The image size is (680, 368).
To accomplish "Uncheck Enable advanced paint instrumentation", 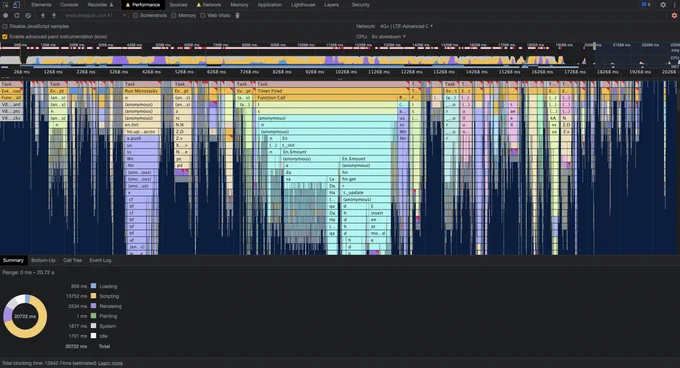I will tap(5, 37).
